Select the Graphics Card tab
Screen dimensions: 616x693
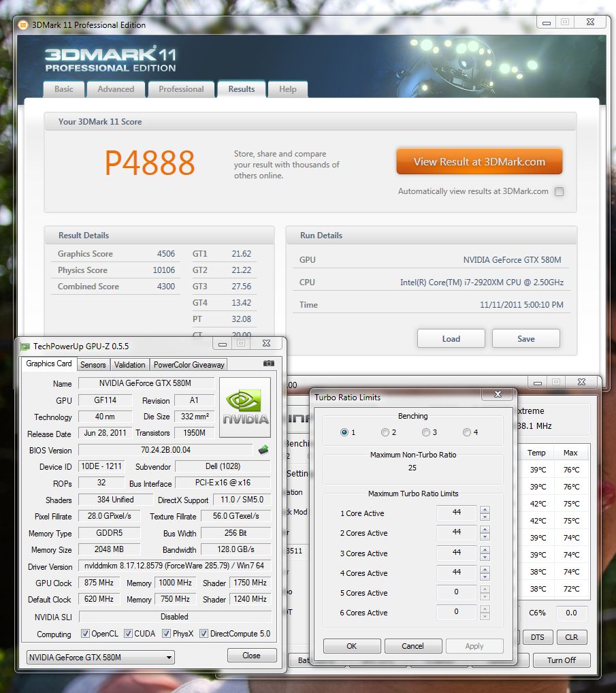[48, 364]
